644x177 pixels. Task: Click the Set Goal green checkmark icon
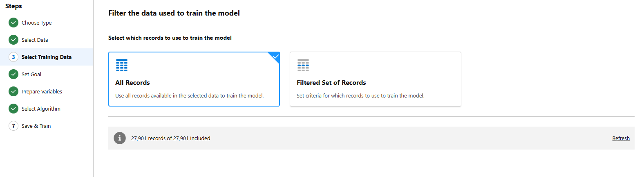point(13,74)
